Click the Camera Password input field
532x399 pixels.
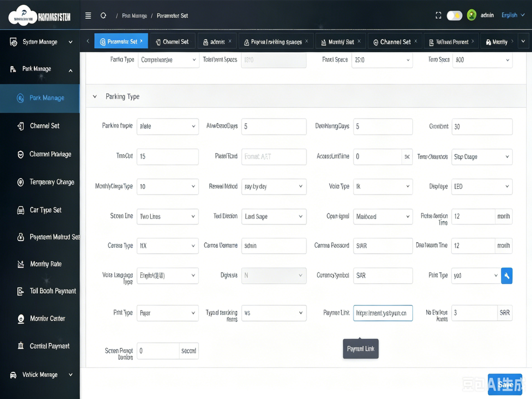(383, 245)
